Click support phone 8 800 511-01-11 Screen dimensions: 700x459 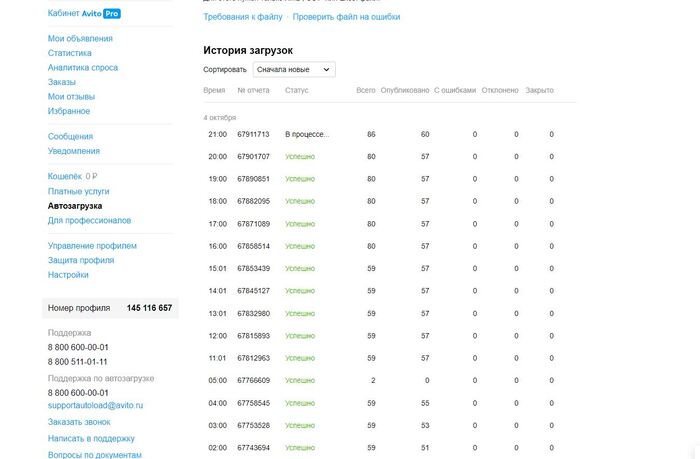click(77, 362)
